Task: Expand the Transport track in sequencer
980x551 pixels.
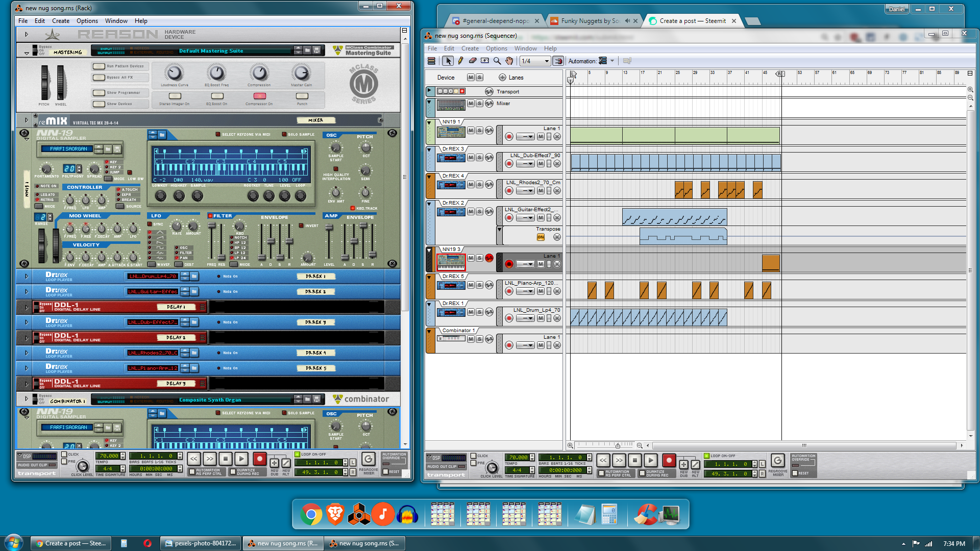Action: coord(429,90)
